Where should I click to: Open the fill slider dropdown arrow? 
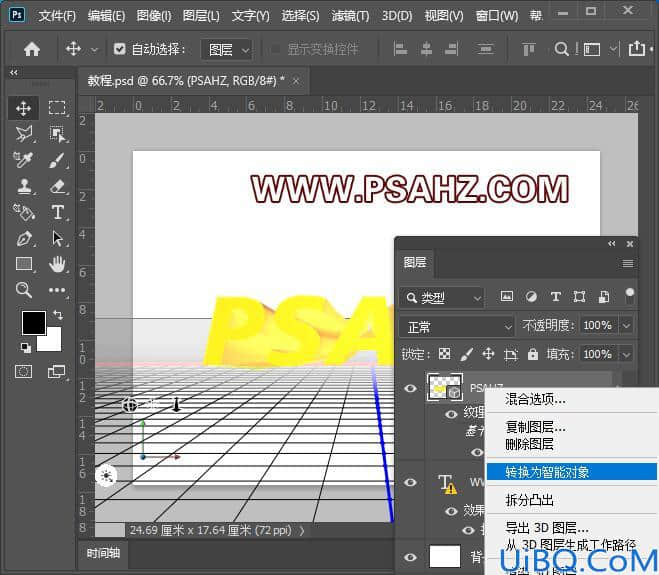[x=626, y=354]
